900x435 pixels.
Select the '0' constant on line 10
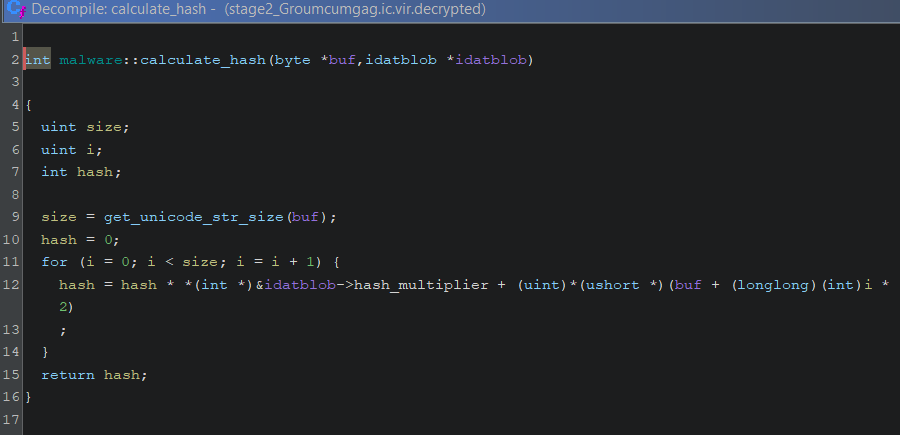[x=112, y=240]
